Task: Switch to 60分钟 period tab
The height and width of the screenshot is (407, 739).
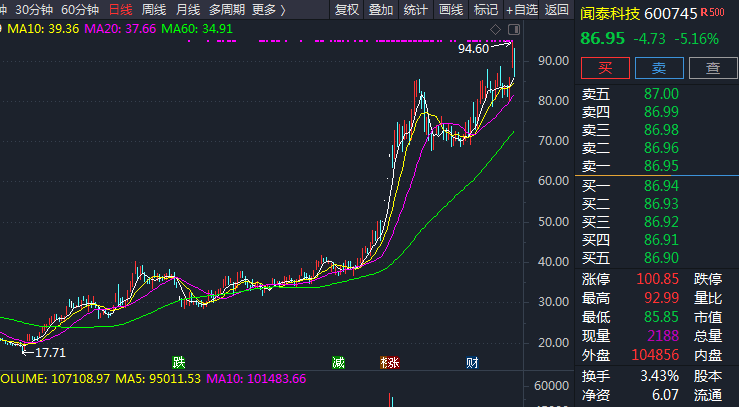Action: pos(80,9)
